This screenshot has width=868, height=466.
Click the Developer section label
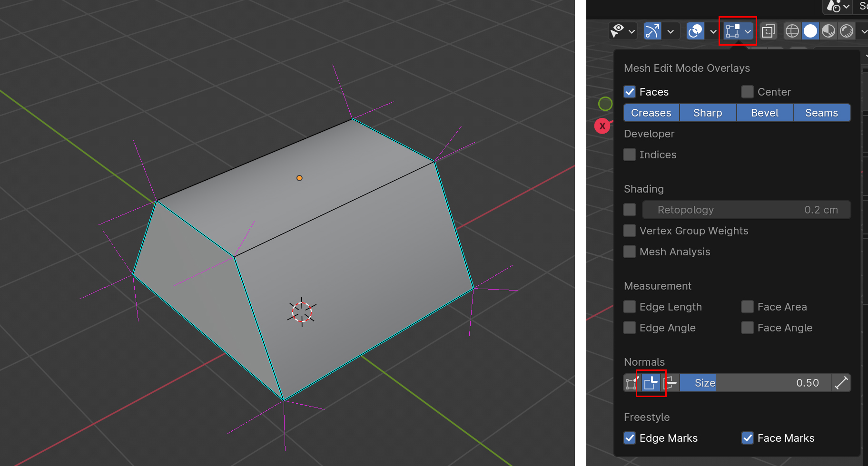[649, 134]
